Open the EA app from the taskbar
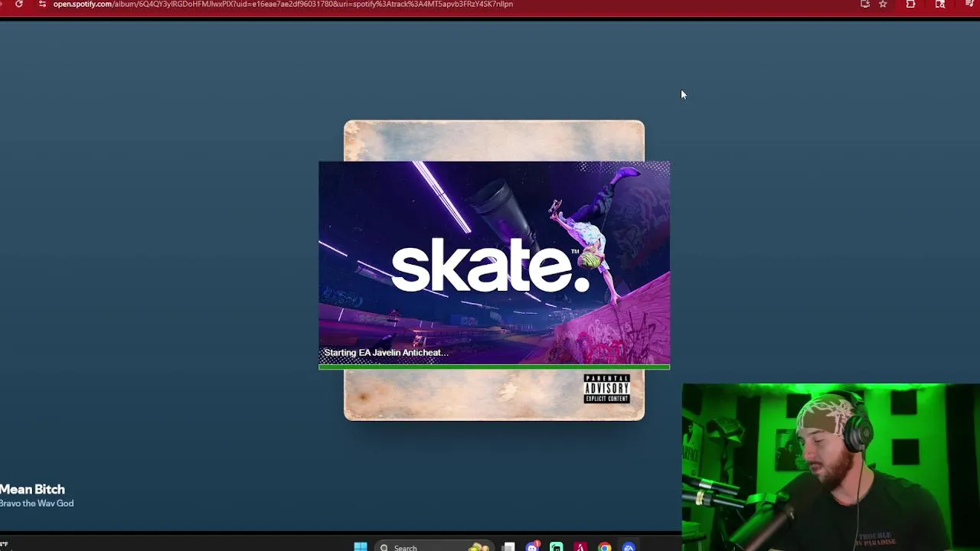Image resolution: width=980 pixels, height=551 pixels. (629, 546)
